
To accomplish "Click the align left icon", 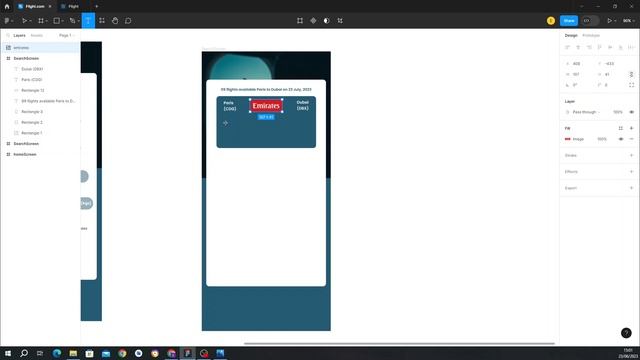I will point(567,47).
